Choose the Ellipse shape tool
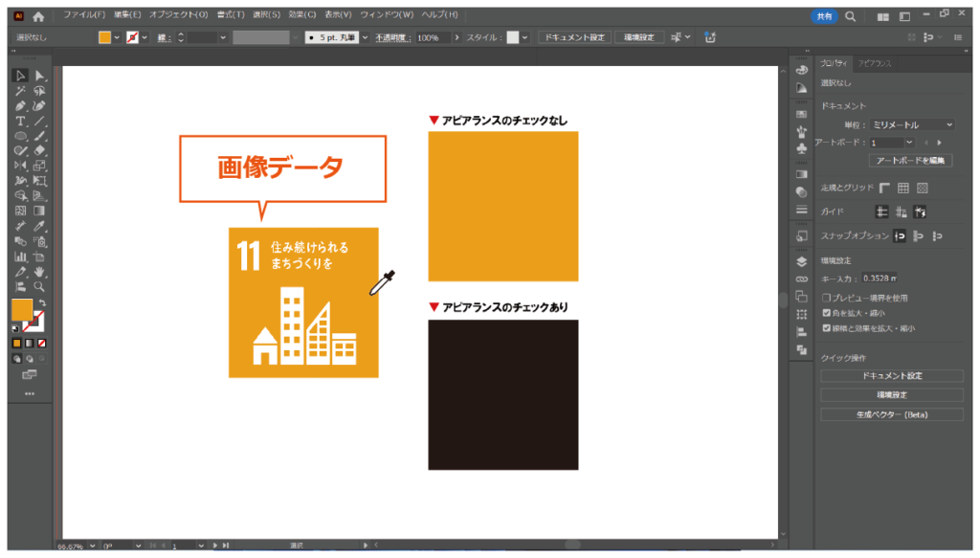Image resolution: width=980 pixels, height=558 pixels. pyautogui.click(x=20, y=136)
